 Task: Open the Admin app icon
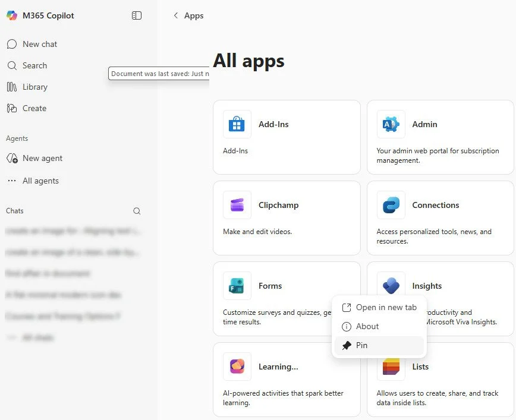point(391,124)
